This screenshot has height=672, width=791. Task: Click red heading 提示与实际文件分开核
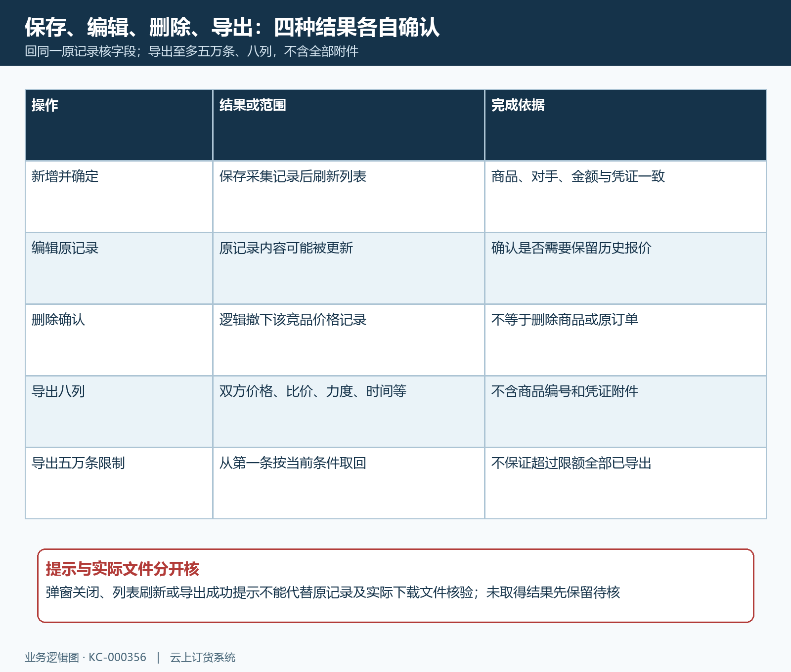pos(122,569)
